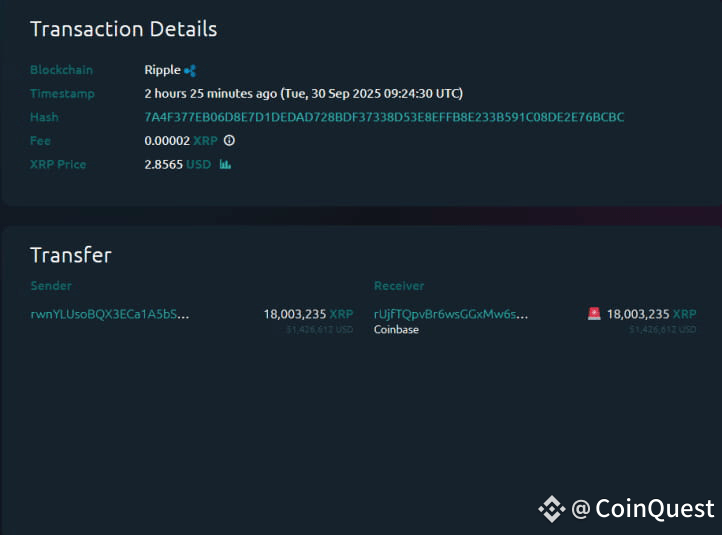Click the sender's 18,003,235 amount
This screenshot has height=535, width=722.
point(294,314)
